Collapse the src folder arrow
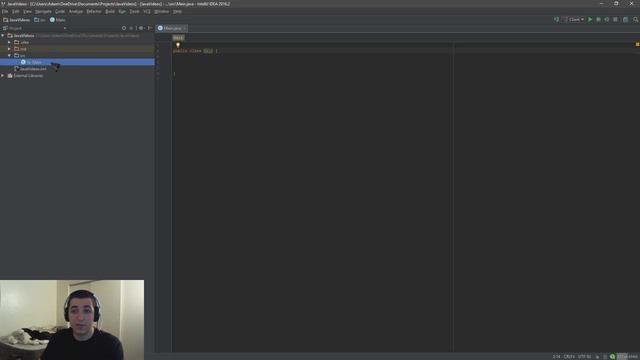 [9, 56]
